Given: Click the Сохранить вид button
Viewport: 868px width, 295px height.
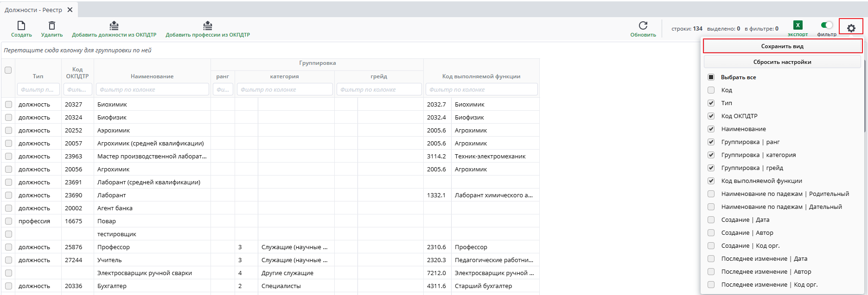Looking at the screenshot, I should 782,46.
